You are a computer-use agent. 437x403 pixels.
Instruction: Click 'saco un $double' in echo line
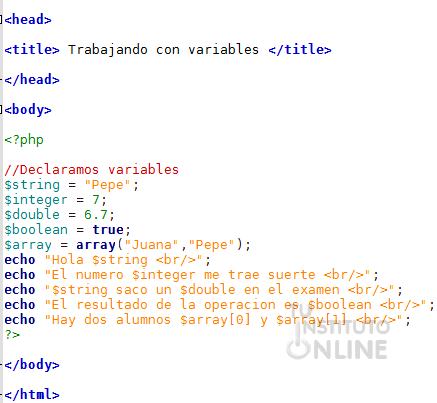coord(176,290)
